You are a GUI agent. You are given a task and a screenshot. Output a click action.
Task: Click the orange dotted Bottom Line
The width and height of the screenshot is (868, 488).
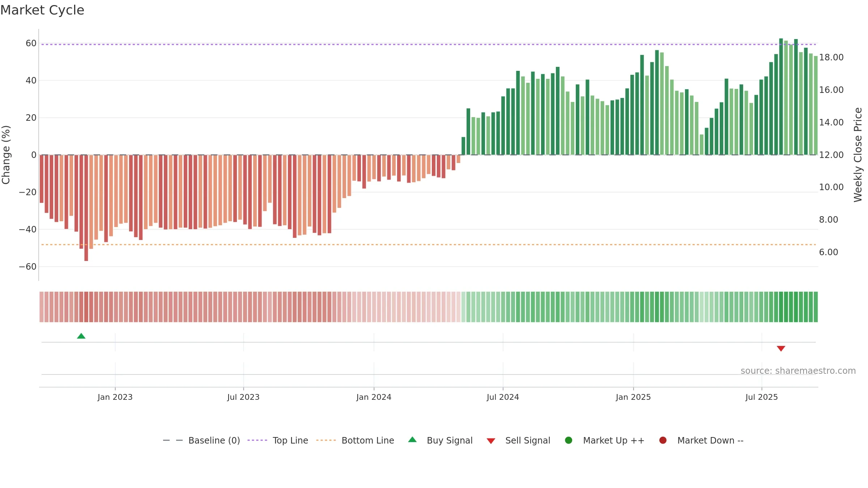point(429,245)
